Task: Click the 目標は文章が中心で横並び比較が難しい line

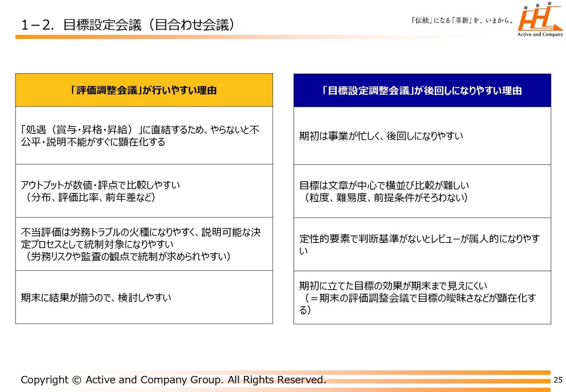Action: [x=384, y=185]
